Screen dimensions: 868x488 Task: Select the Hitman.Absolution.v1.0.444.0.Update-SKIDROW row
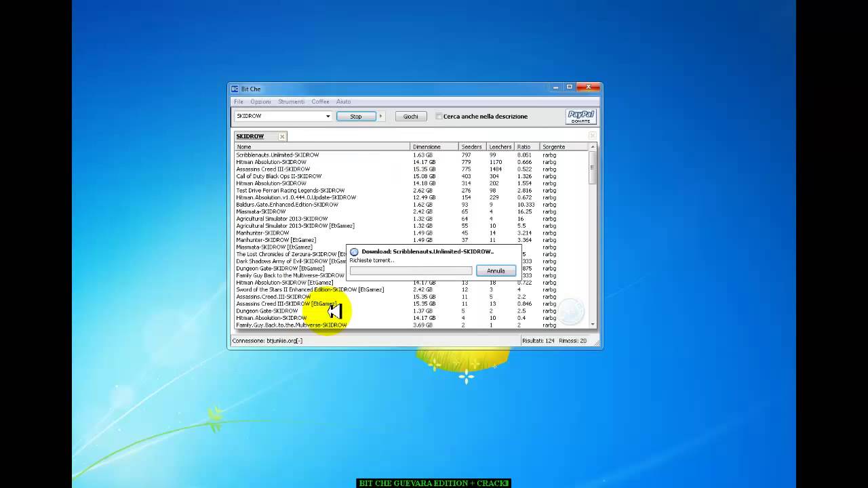(412, 197)
